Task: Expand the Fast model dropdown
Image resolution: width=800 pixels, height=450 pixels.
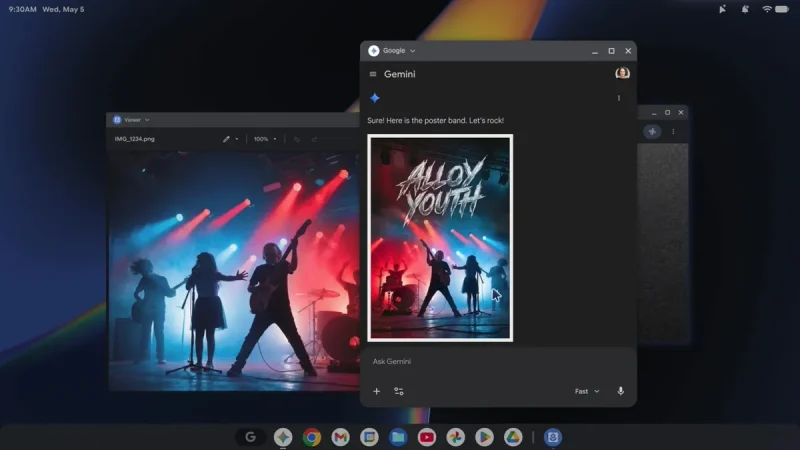Action: [587, 391]
